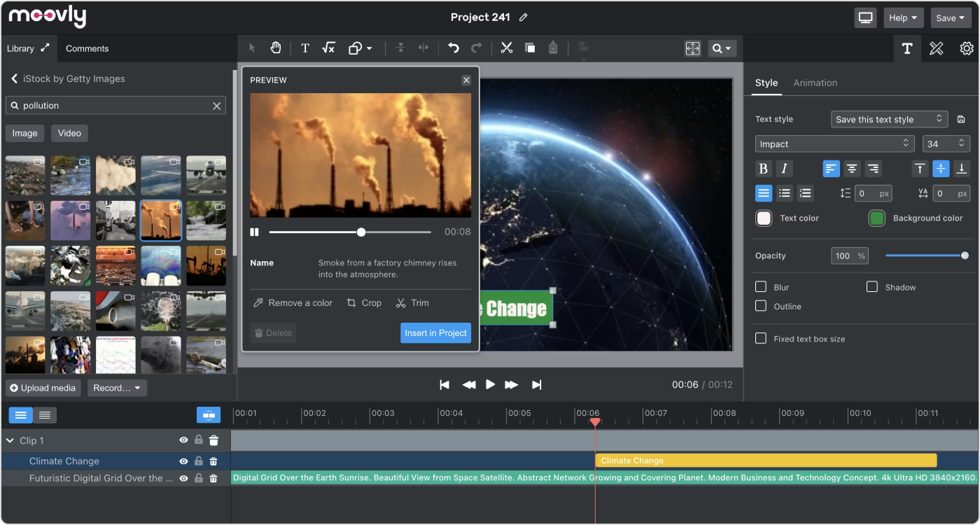Open the Comments panel
Viewport: 980px width, 525px height.
coord(87,48)
